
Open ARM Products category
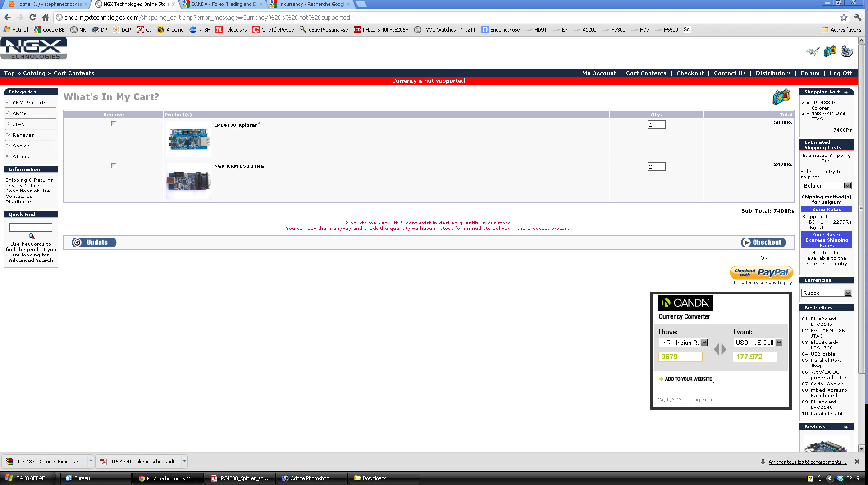(x=29, y=103)
